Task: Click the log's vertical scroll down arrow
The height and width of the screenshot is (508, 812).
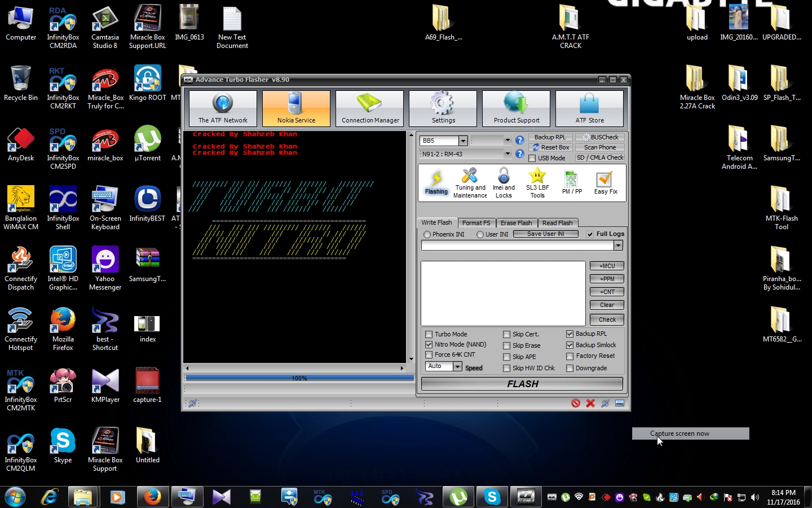Action: pos(411,359)
